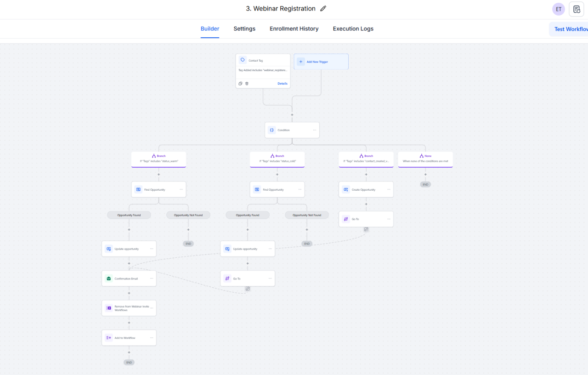Click Go To icon below status_cold Update opportunity
The image size is (588, 375).
tap(227, 278)
